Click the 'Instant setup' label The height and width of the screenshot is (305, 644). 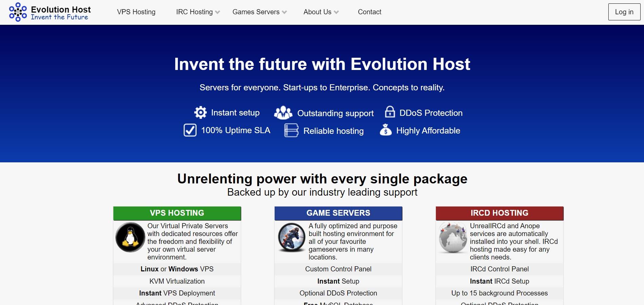tap(235, 113)
